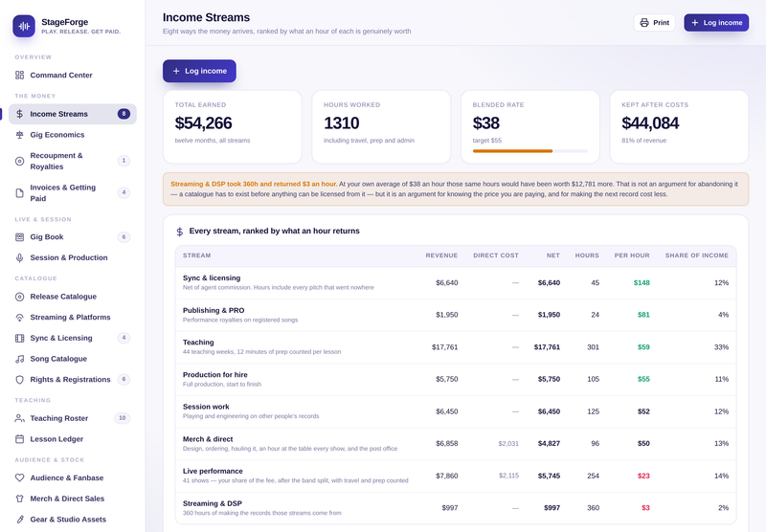
Task: Click the Lesson Ledger calendar icon
Action: (19, 439)
